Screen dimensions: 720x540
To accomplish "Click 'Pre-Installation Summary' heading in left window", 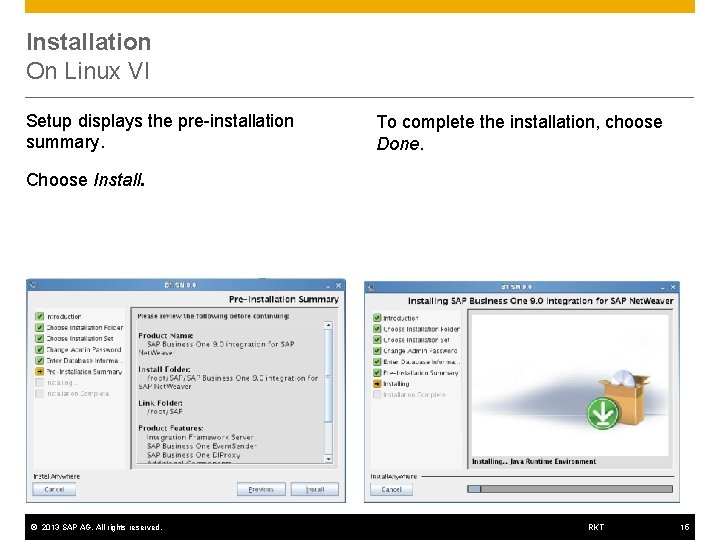I will pyautogui.click(x=284, y=299).
